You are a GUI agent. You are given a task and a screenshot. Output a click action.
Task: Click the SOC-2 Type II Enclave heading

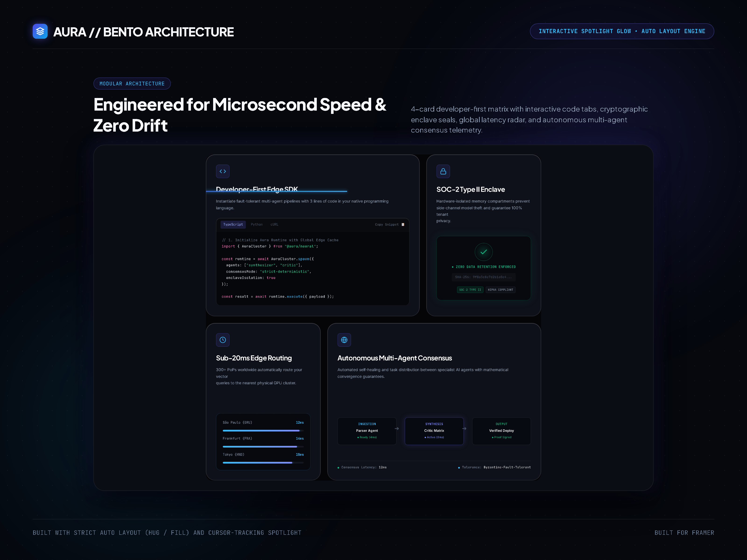[471, 189]
